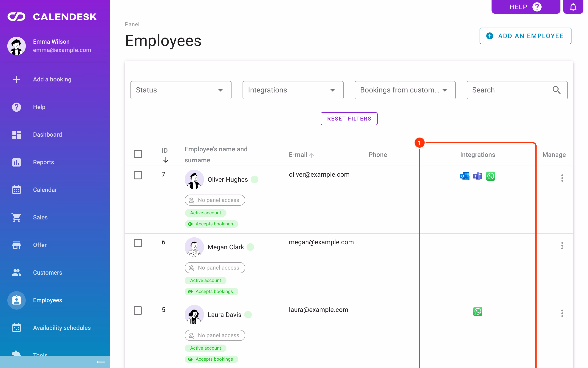The image size is (588, 368).
Task: Sort by the E-mail column arrow
Action: point(311,155)
